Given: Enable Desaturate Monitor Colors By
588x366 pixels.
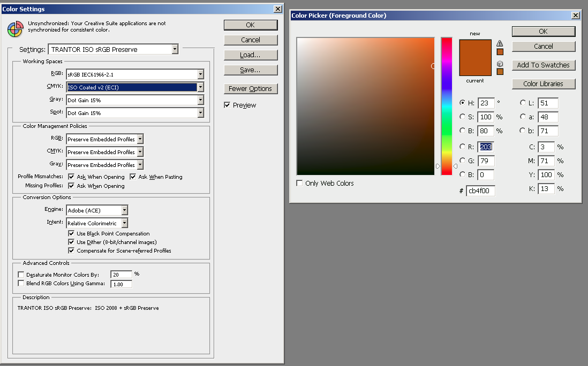Looking at the screenshot, I should click(21, 274).
